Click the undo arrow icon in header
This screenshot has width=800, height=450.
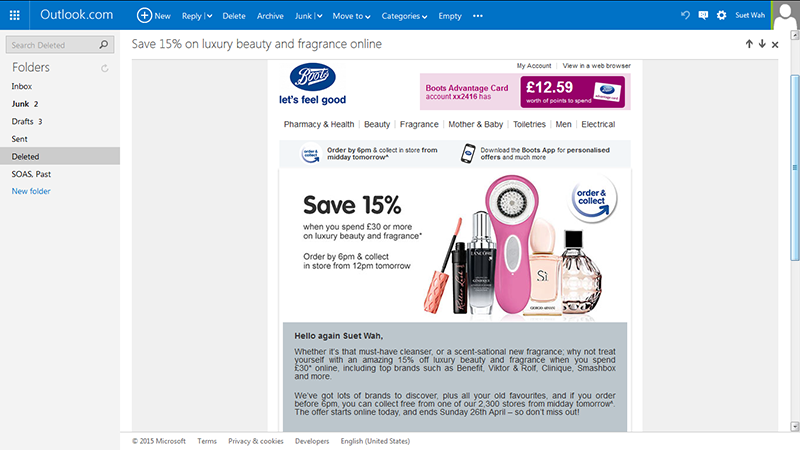pyautogui.click(x=685, y=15)
